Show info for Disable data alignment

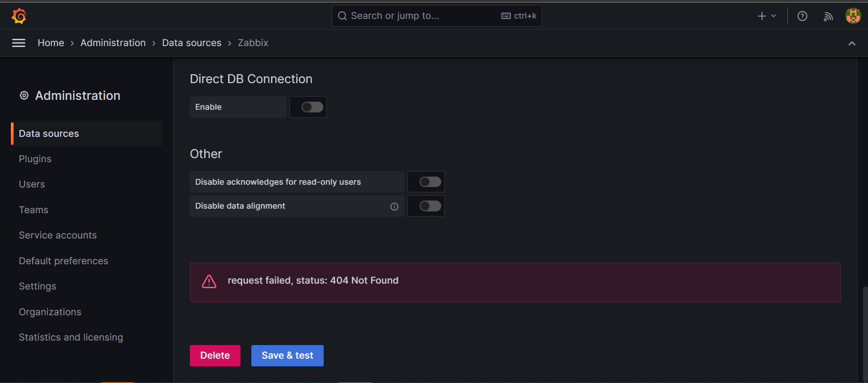click(394, 206)
